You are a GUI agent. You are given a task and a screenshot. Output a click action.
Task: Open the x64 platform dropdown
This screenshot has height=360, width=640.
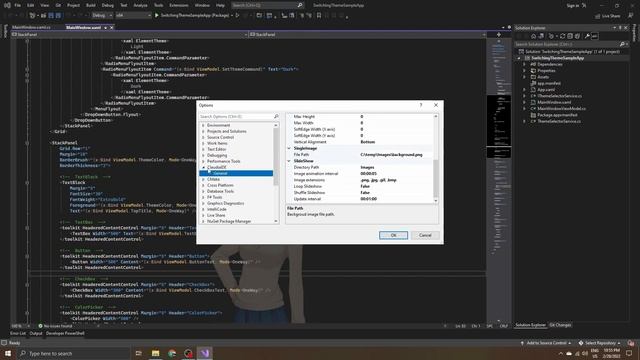tap(133, 16)
